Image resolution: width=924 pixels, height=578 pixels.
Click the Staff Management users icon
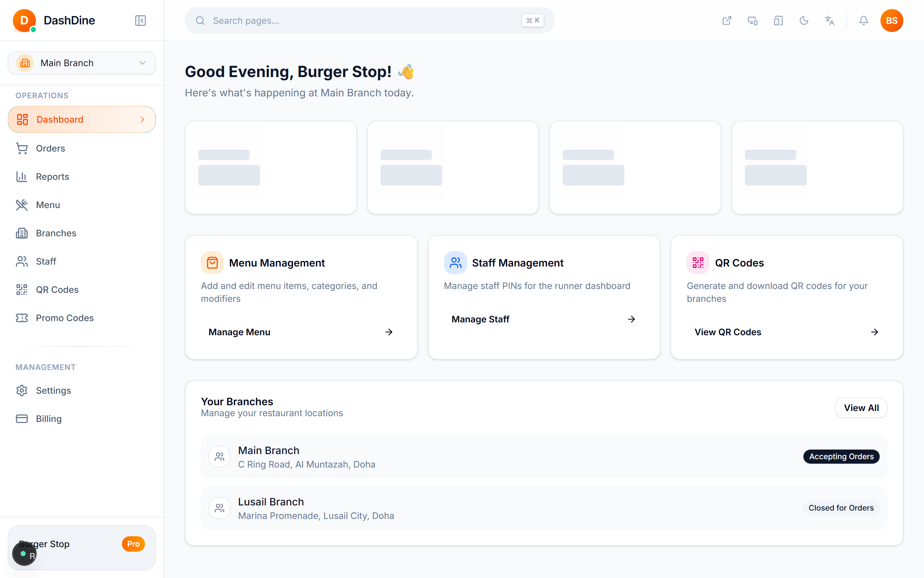pos(455,263)
